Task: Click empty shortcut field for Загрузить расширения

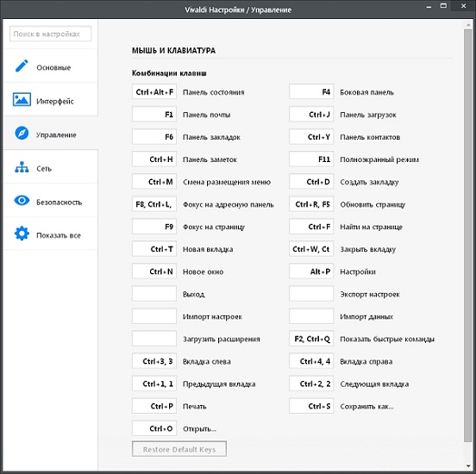Action: [x=154, y=339]
